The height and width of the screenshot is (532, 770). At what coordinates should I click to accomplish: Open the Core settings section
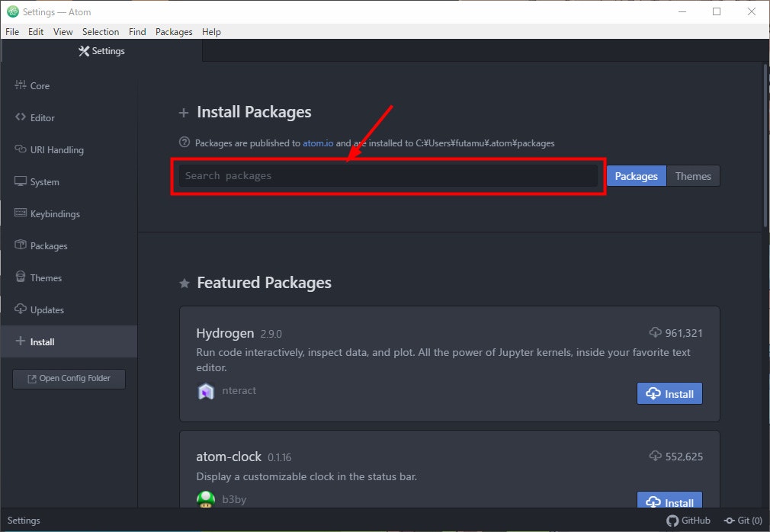tap(69, 86)
